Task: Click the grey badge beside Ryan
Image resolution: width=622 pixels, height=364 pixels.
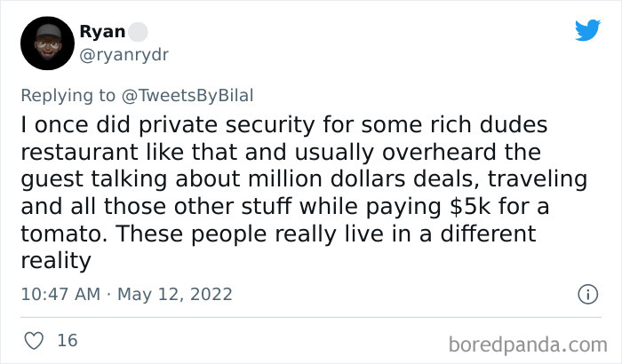Action: pos(138,31)
